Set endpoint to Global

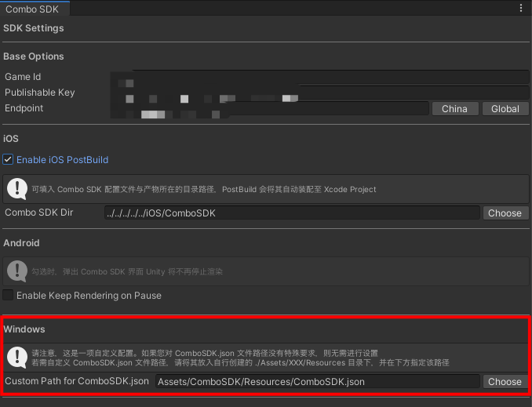click(505, 109)
